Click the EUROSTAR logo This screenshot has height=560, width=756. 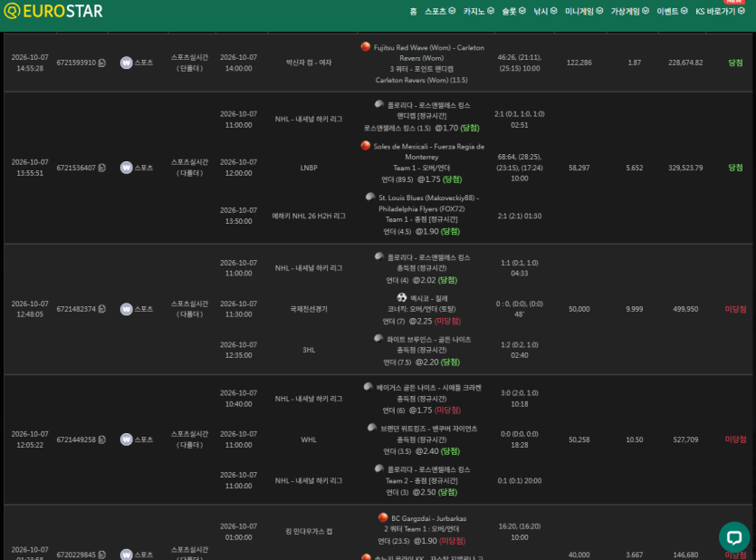(x=53, y=11)
